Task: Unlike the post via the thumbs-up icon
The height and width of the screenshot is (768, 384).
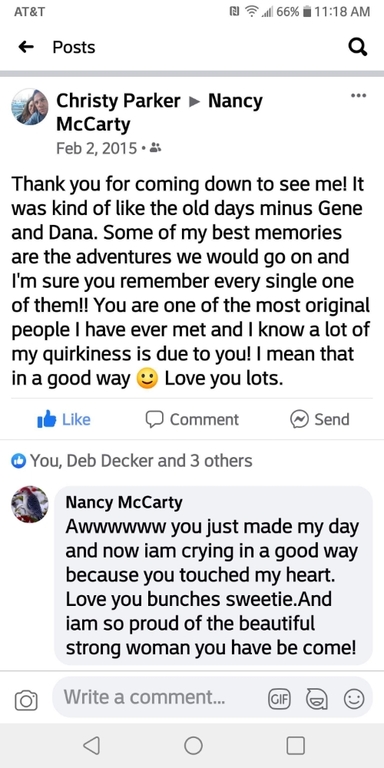Action: click(47, 420)
